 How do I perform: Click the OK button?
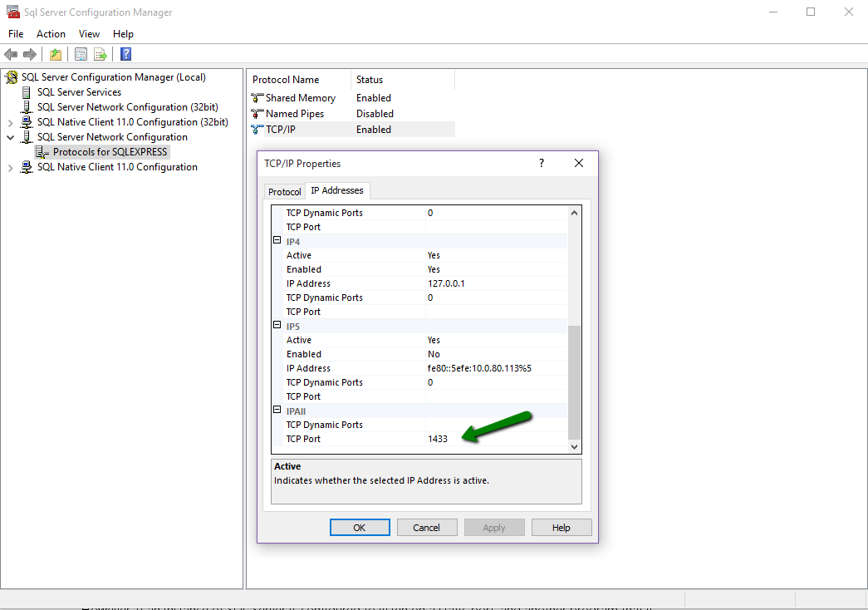tap(359, 527)
